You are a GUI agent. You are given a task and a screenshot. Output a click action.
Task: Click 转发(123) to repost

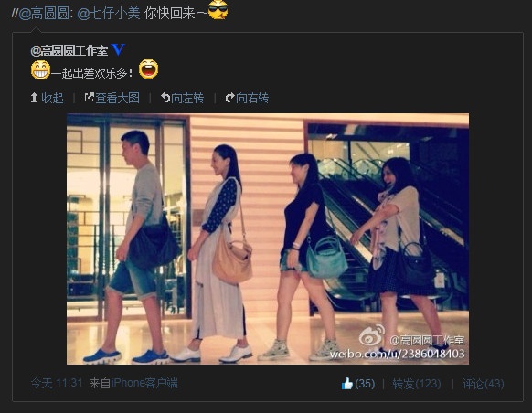417,384
